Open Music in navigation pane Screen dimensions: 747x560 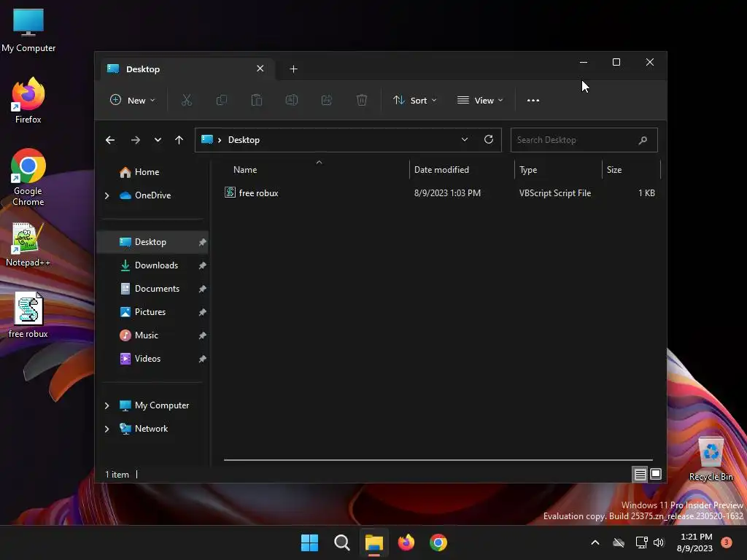(x=146, y=335)
